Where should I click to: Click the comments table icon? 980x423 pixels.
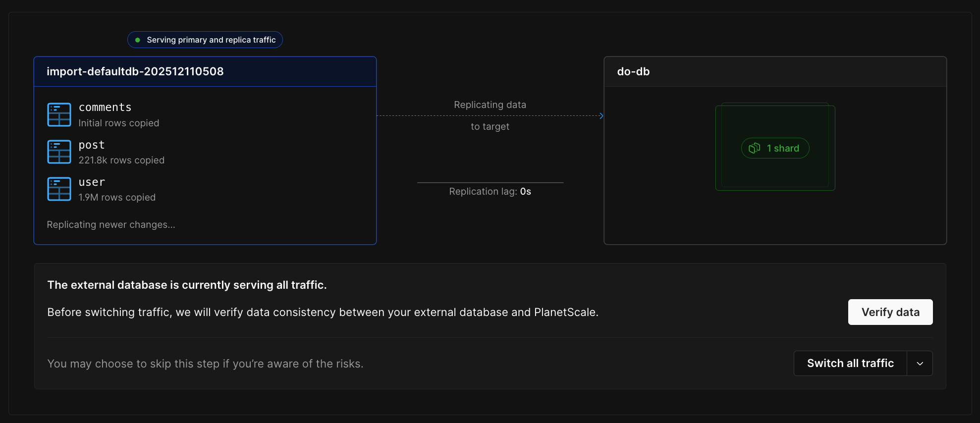click(x=59, y=114)
